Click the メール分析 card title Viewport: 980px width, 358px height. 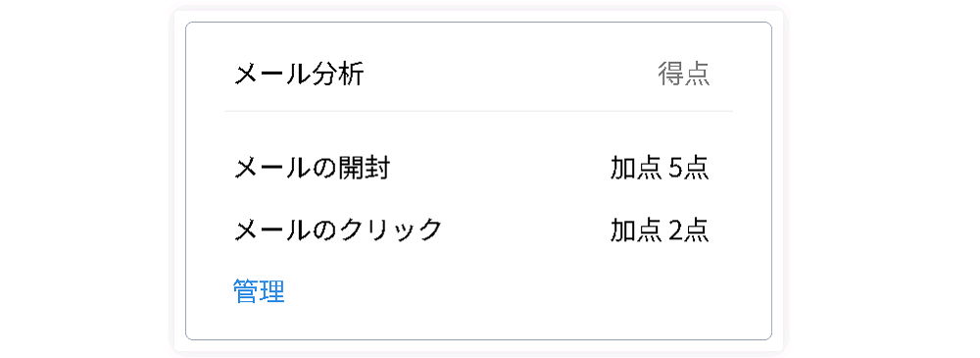pos(299,75)
